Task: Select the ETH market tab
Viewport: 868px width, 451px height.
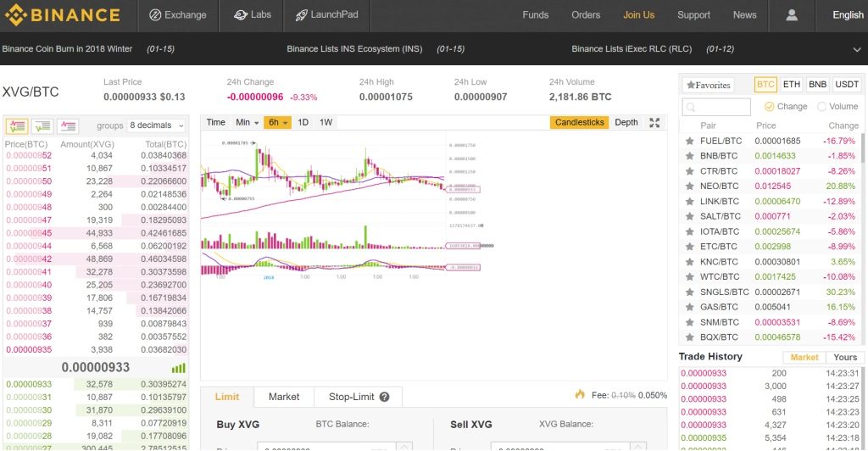Action: 791,85
